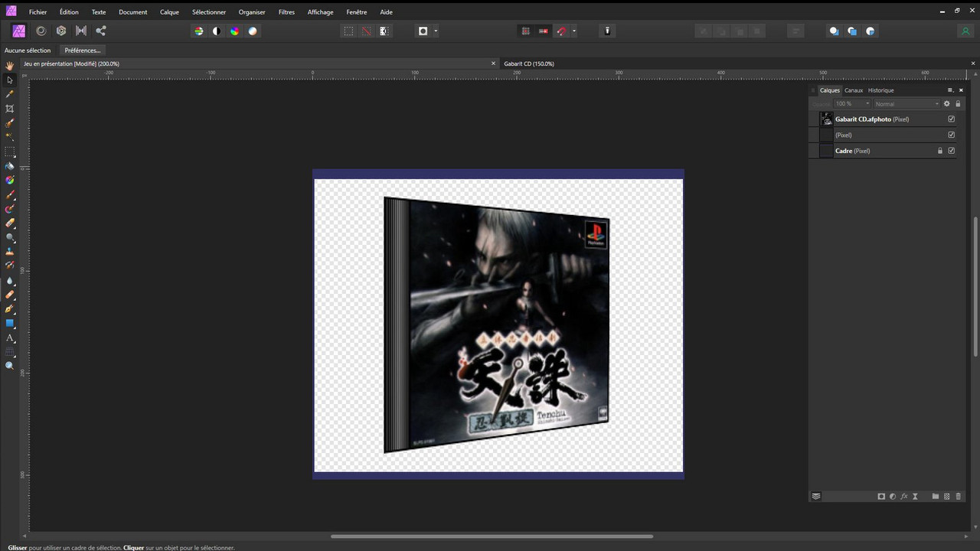Select the Colour Picker eyedropper tool
The width and height of the screenshot is (980, 551).
[x=10, y=94]
